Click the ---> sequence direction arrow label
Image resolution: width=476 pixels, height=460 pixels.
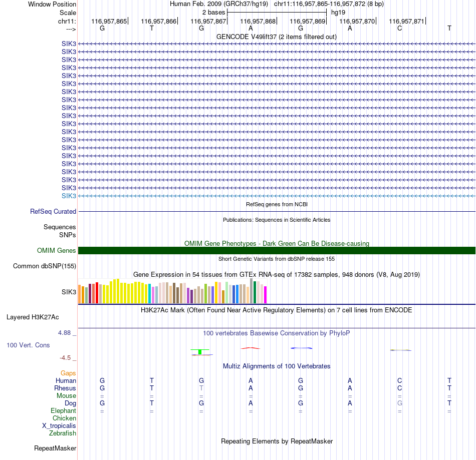[71, 29]
